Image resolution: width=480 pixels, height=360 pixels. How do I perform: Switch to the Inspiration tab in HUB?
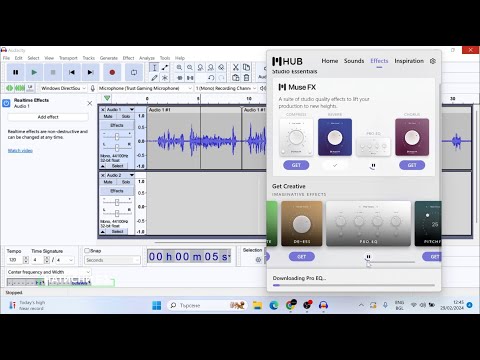(x=409, y=61)
